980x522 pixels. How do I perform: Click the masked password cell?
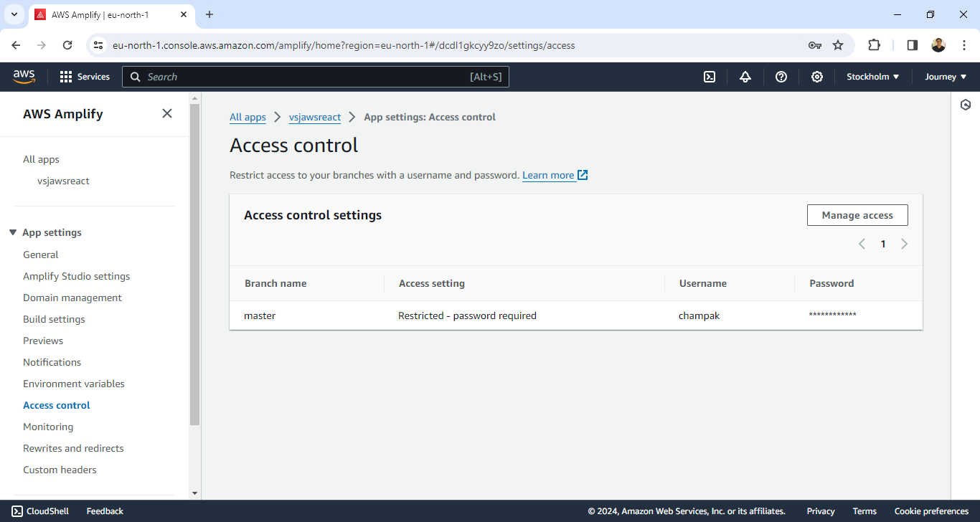click(832, 315)
